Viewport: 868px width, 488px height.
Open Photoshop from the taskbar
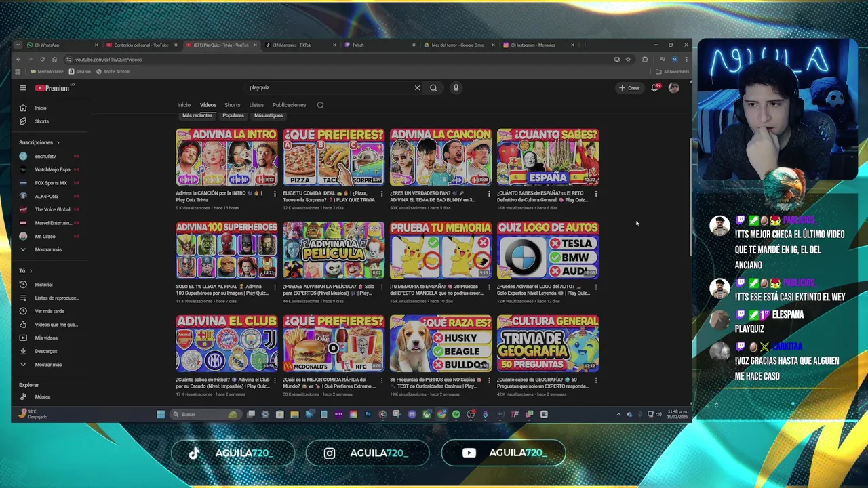click(x=368, y=414)
